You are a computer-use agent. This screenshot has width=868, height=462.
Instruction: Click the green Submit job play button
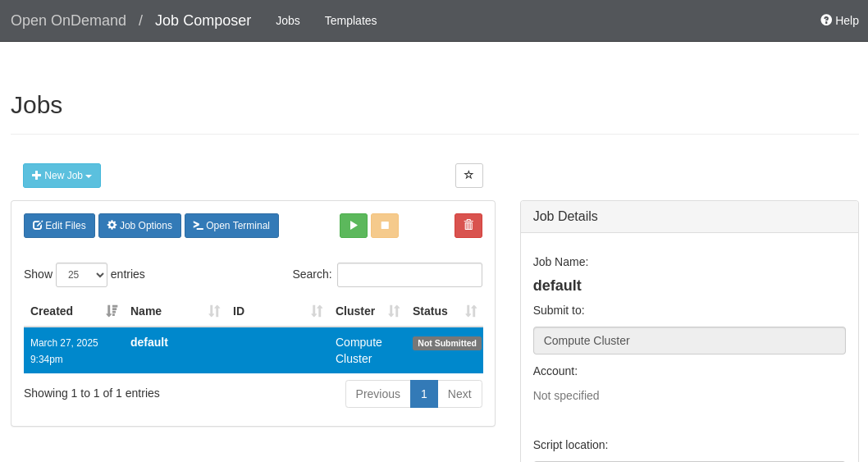pyautogui.click(x=353, y=226)
